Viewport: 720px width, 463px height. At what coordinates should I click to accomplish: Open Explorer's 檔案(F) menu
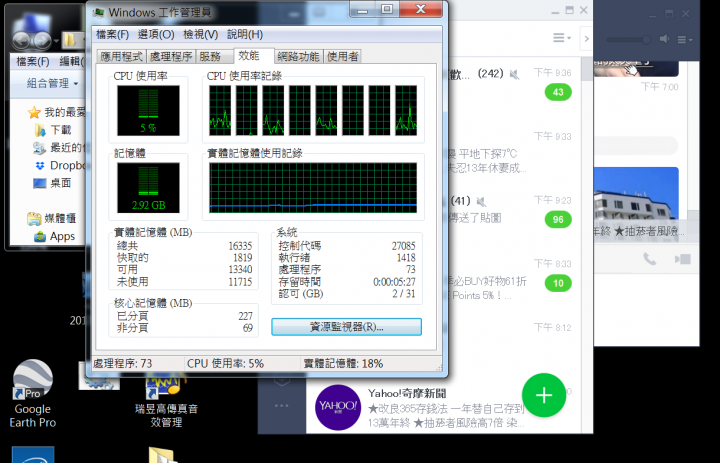coord(33,62)
